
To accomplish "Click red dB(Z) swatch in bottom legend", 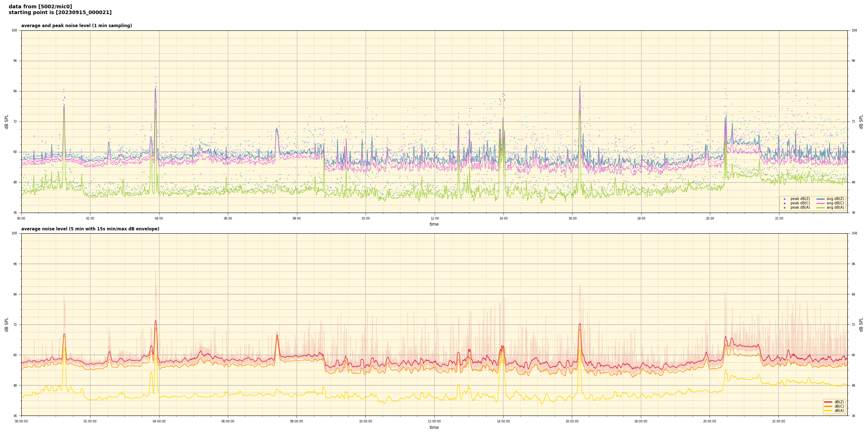I will click(828, 402).
